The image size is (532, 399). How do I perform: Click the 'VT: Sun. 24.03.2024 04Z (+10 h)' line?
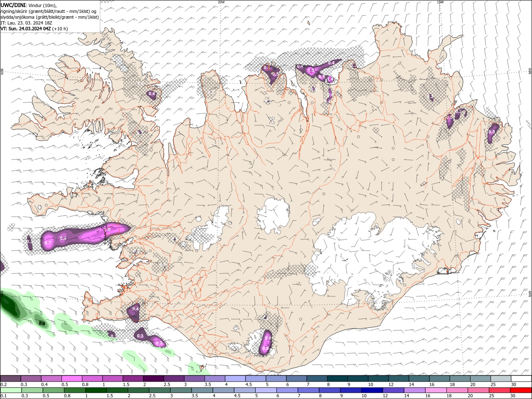click(x=34, y=29)
